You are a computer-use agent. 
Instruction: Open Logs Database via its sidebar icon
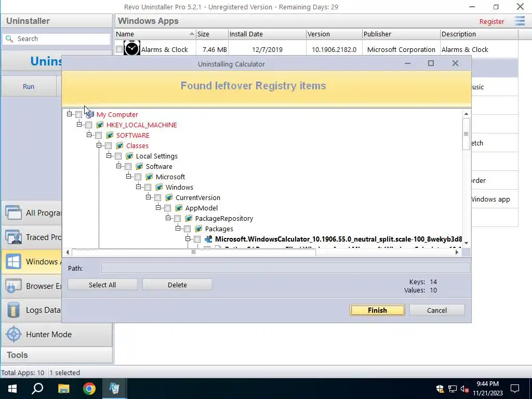[x=13, y=310]
